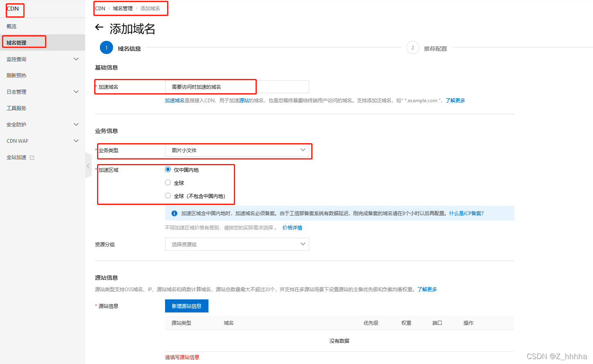Open the 概览 page from the sidebar
Screen dimensions: 593x364
coord(11,26)
